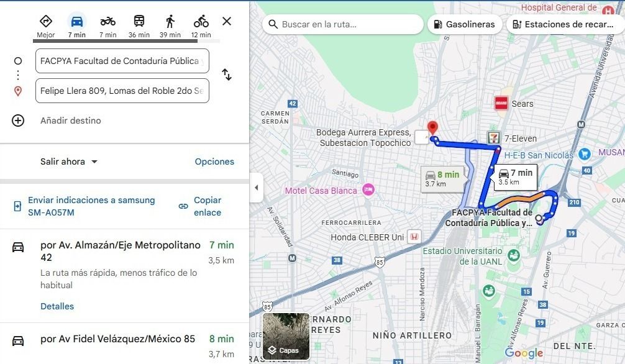Screen dimensions: 625x364
Task: Edit the FACPYA origin field
Action: 122,61
